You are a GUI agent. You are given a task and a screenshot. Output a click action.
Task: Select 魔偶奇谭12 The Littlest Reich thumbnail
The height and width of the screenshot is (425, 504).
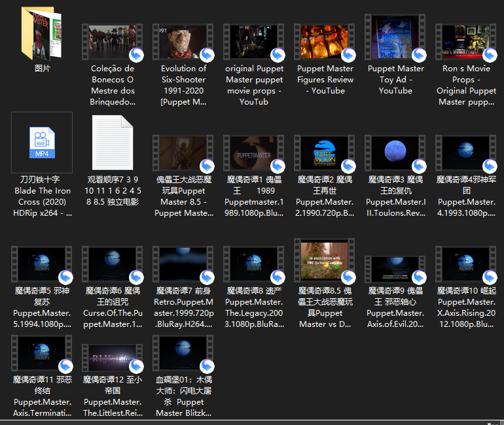pos(113,358)
